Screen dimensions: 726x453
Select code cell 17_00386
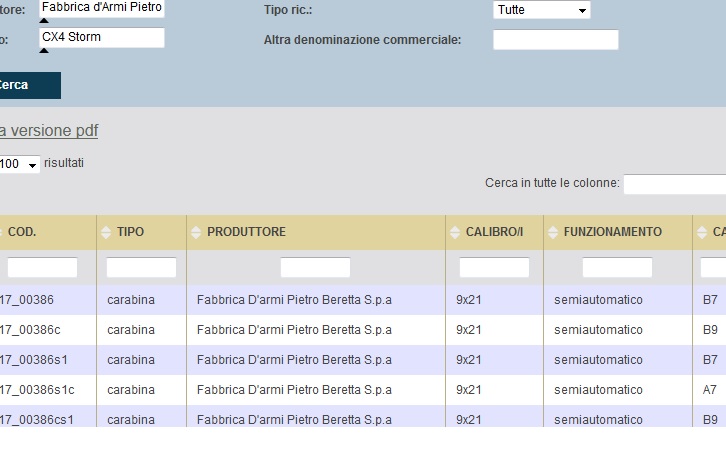click(x=27, y=300)
